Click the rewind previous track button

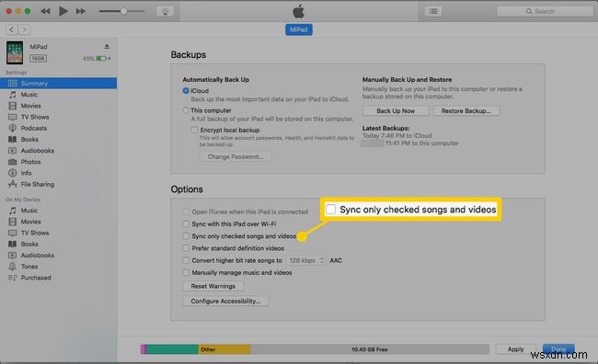pos(45,11)
